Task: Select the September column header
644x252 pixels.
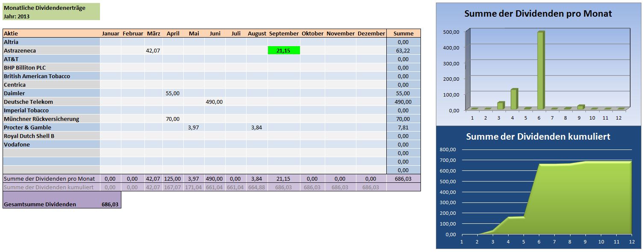Action: tap(284, 33)
